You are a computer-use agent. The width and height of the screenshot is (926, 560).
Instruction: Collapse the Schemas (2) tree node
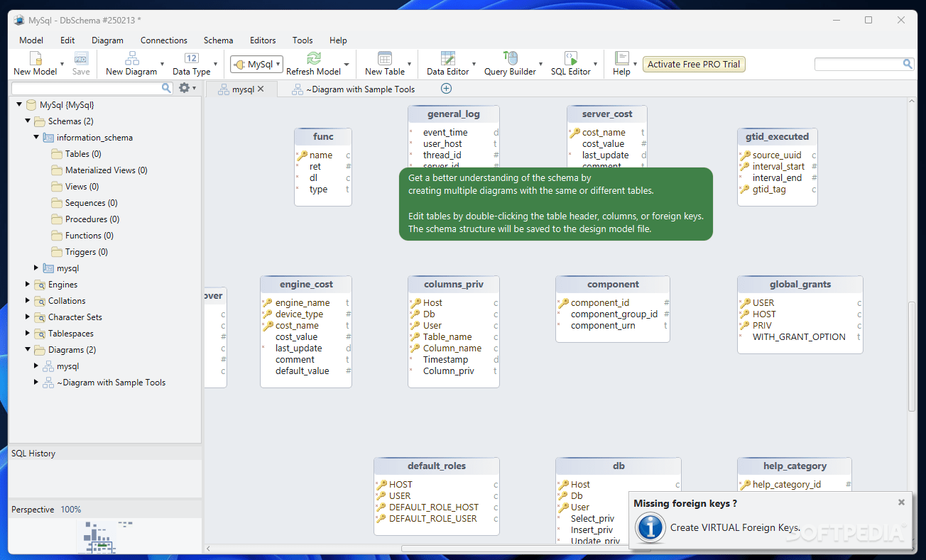pyautogui.click(x=28, y=121)
